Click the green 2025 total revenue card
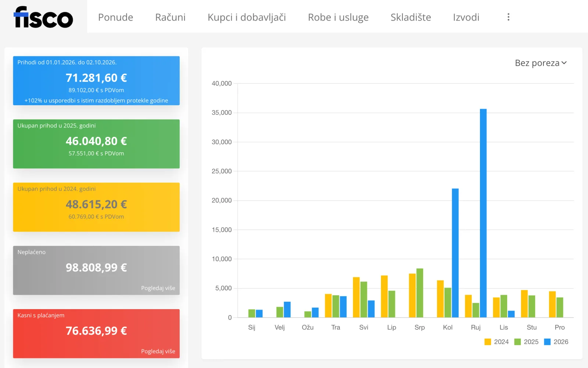The height and width of the screenshot is (368, 588). 96,144
